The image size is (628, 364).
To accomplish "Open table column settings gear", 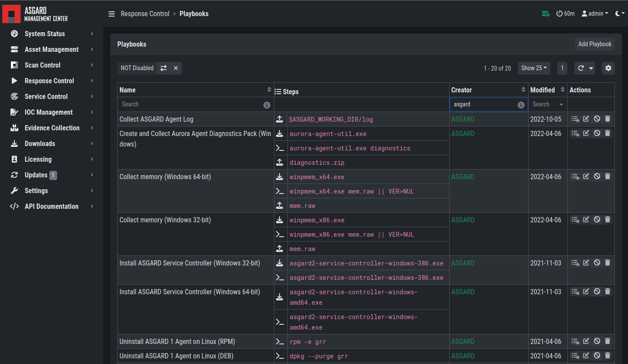I will pos(608,68).
